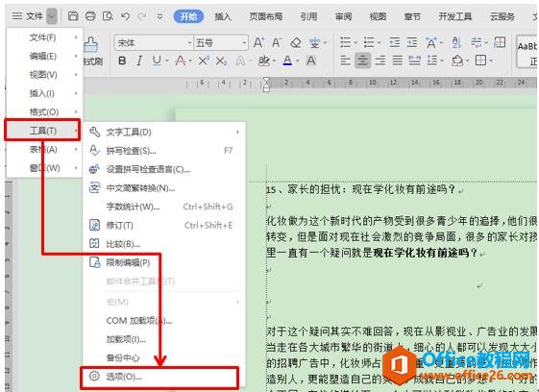Click distributed alignment icon
The image size is (539, 392).
click(414, 61)
